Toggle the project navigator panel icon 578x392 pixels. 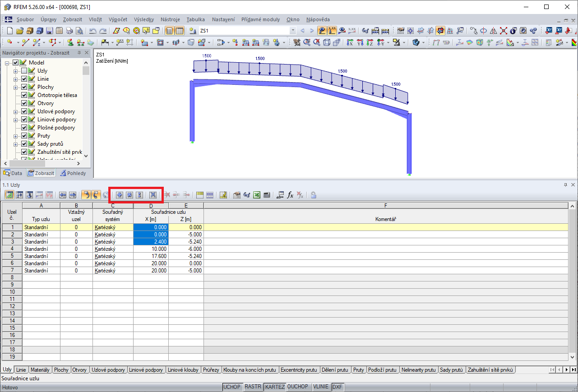tap(170, 31)
